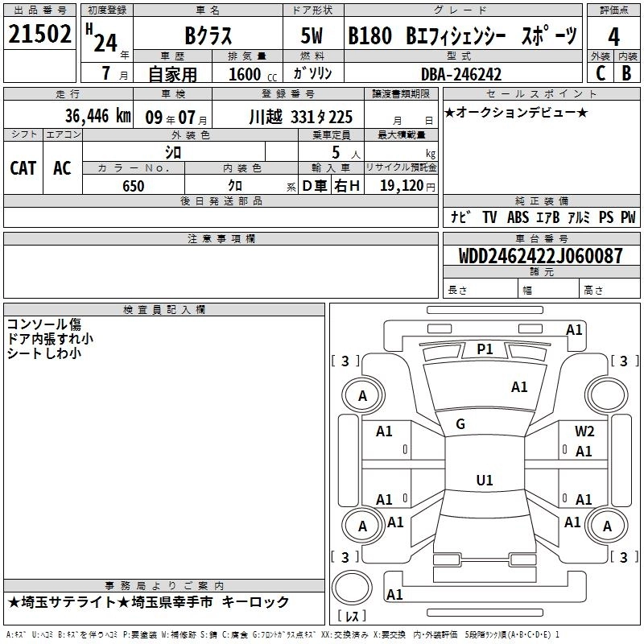
Task: Click interior rating B
Action: (x=626, y=73)
